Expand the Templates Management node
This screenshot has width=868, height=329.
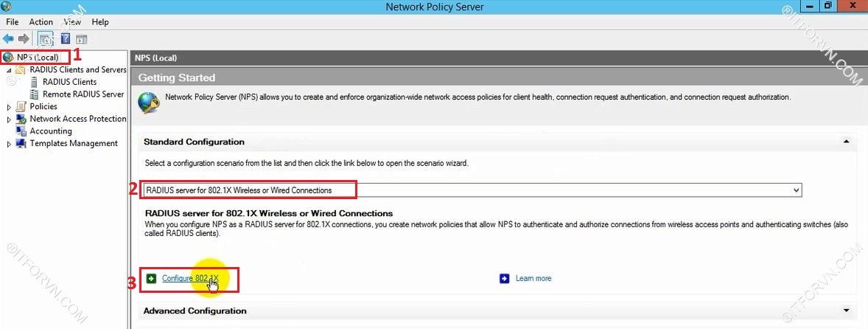[x=9, y=144]
